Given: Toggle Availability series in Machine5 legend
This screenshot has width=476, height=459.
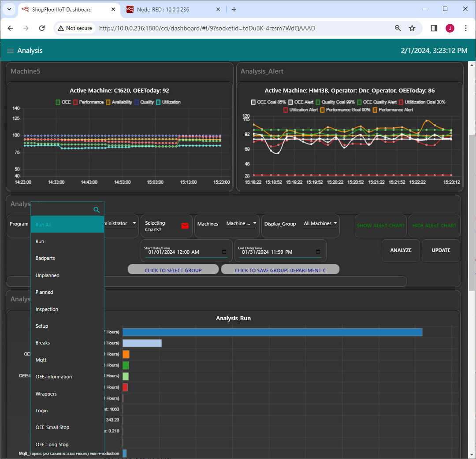Looking at the screenshot, I should (119, 102).
